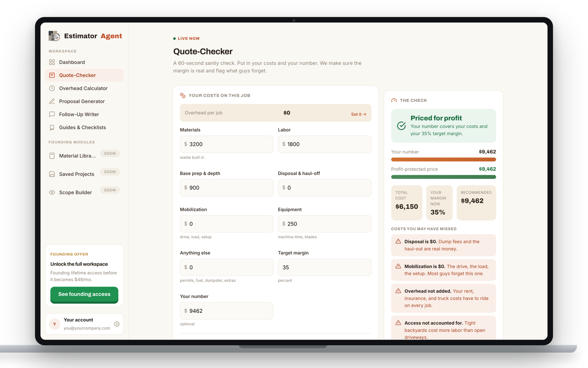Image resolution: width=588 pixels, height=368 pixels.
Task: Click the Quote-Checker page heading
Action: (203, 52)
